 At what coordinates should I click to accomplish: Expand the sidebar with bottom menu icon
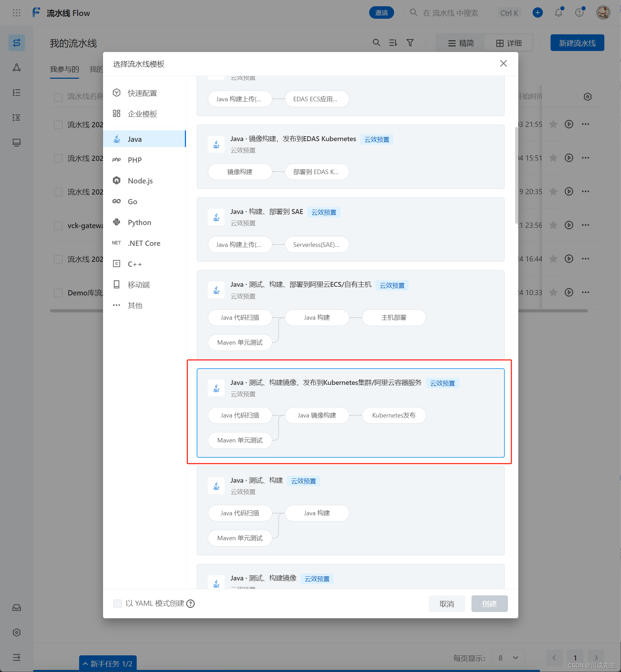pyautogui.click(x=17, y=657)
